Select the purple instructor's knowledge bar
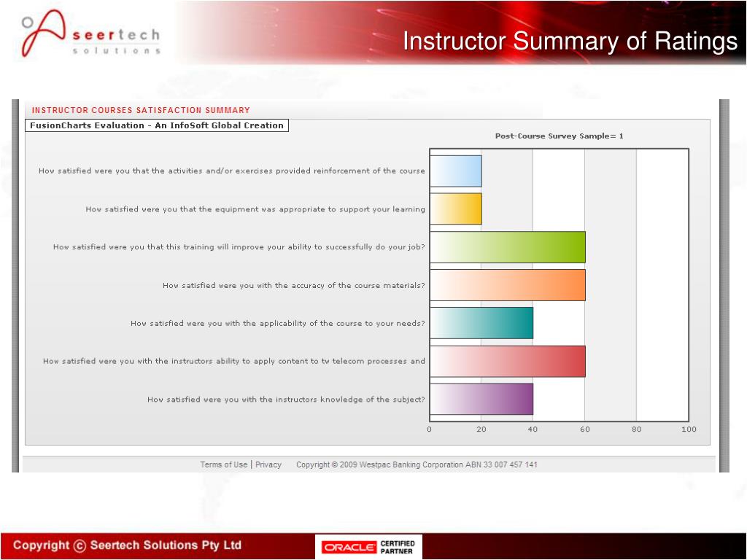747x560 pixels. coord(481,399)
